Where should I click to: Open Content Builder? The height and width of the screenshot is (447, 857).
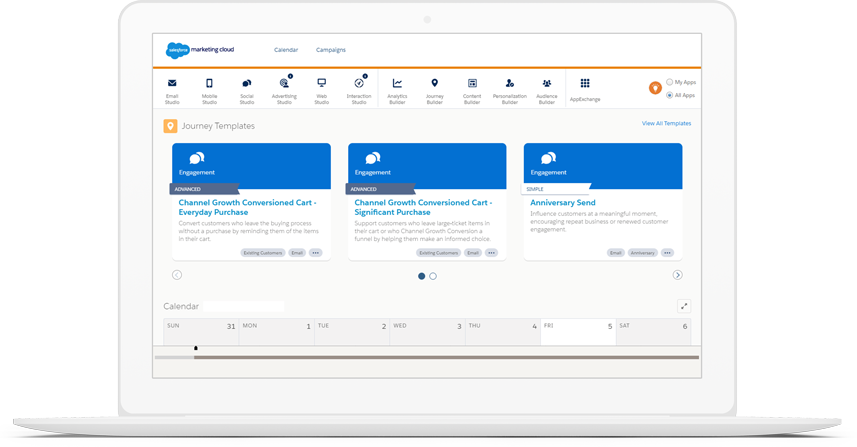point(472,91)
